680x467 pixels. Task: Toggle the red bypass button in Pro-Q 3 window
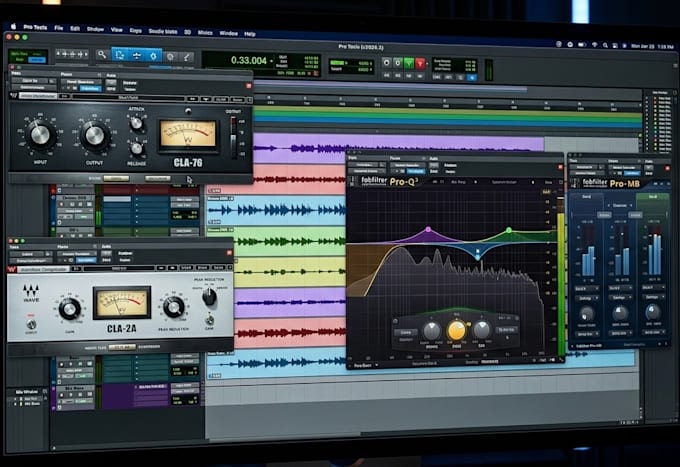point(560,167)
